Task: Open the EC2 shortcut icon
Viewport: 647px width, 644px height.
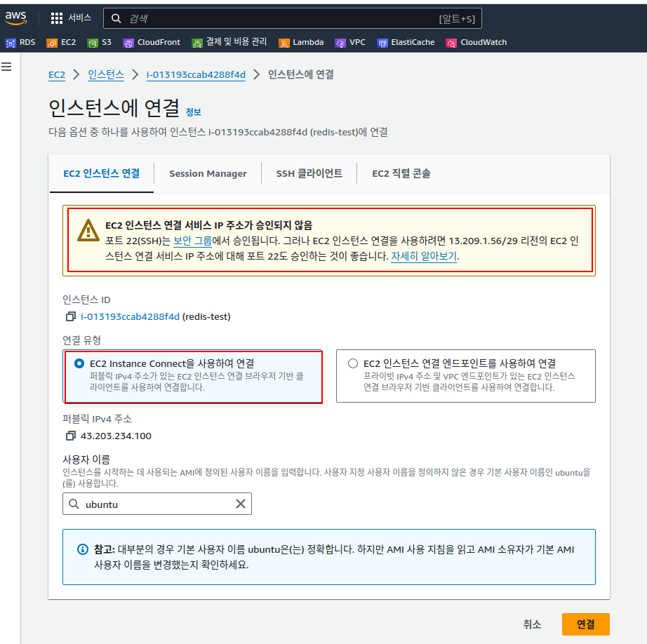Action: click(52, 43)
